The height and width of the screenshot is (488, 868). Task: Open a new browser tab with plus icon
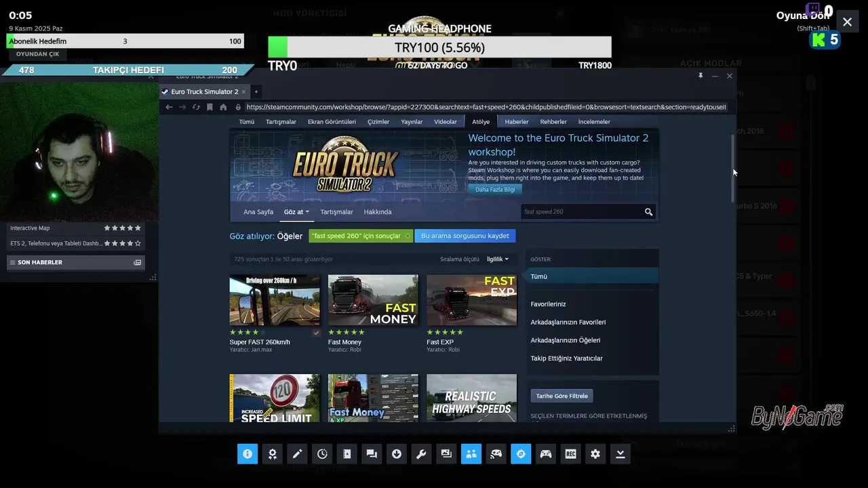pos(256,91)
